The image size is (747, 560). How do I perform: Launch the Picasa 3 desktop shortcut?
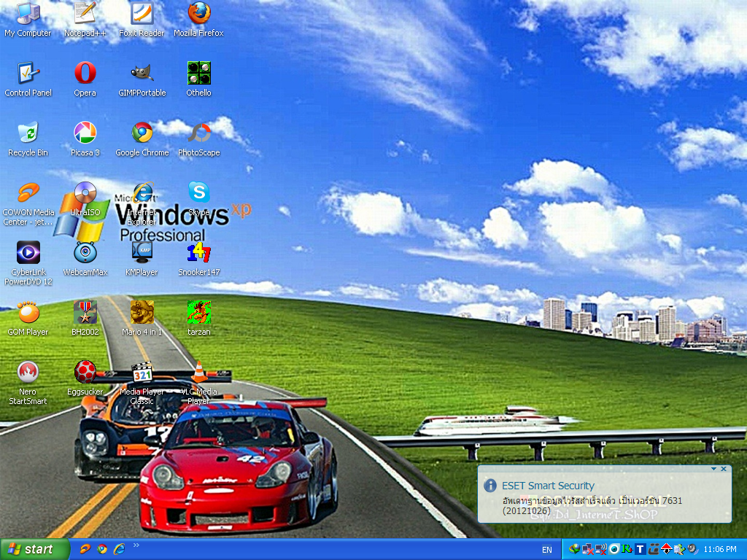85,139
